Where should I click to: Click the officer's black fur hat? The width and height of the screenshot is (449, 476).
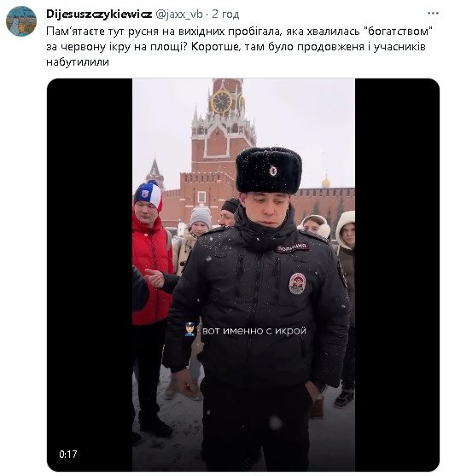click(x=269, y=170)
